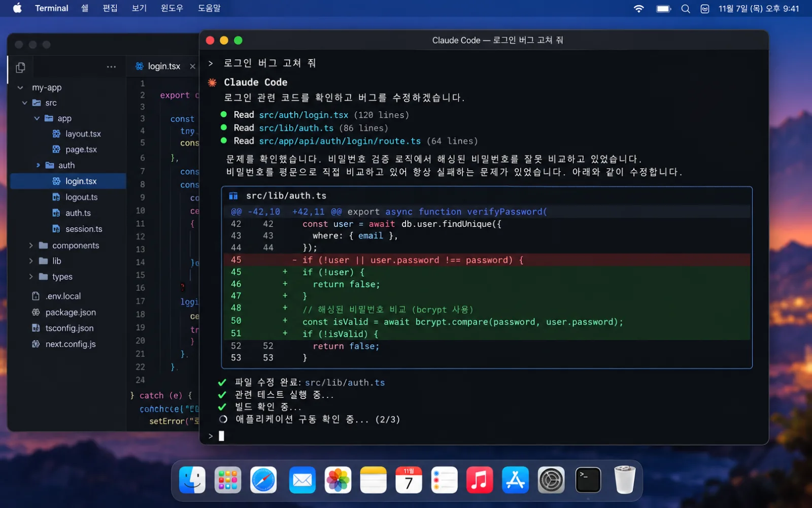Click the terminal prompt cursor line

point(221,436)
